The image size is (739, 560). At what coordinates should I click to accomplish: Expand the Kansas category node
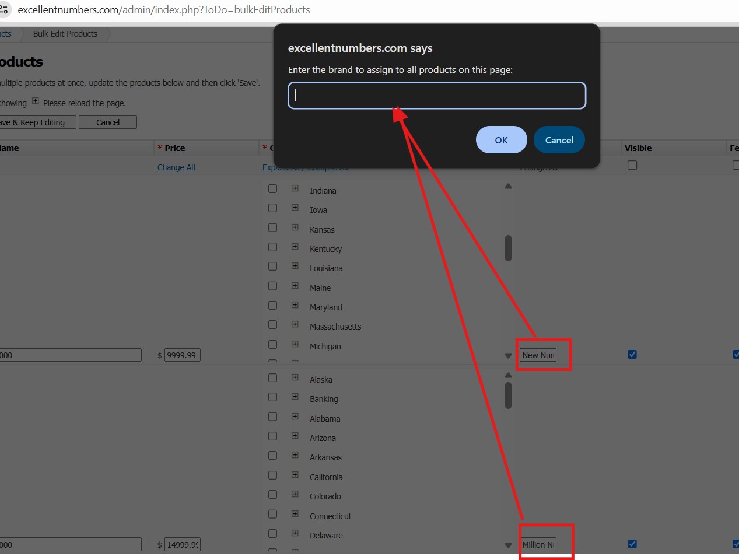click(x=295, y=228)
